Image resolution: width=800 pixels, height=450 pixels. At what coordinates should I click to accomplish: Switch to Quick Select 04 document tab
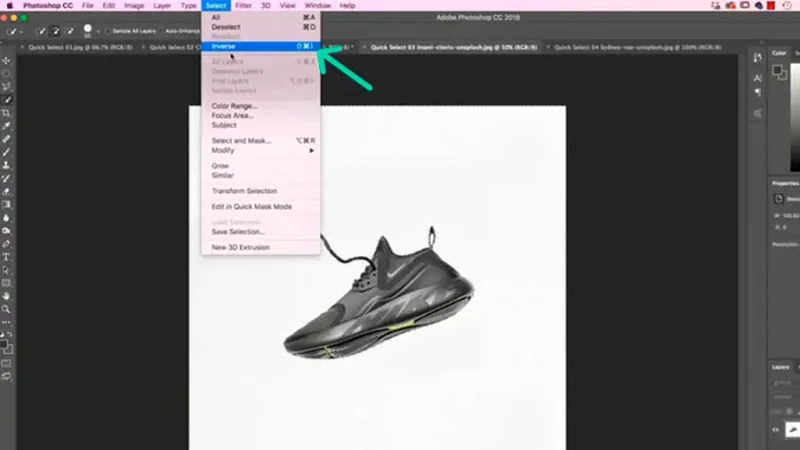638,47
